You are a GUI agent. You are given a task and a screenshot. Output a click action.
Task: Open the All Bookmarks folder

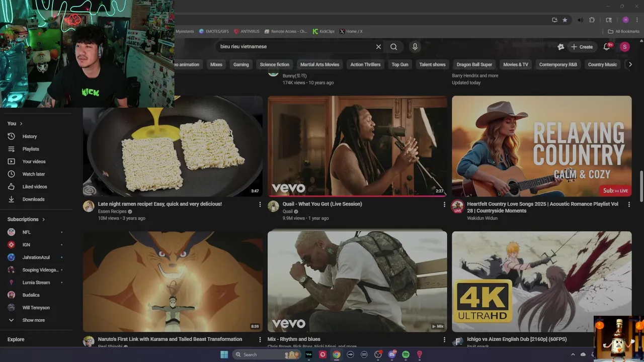(x=623, y=31)
